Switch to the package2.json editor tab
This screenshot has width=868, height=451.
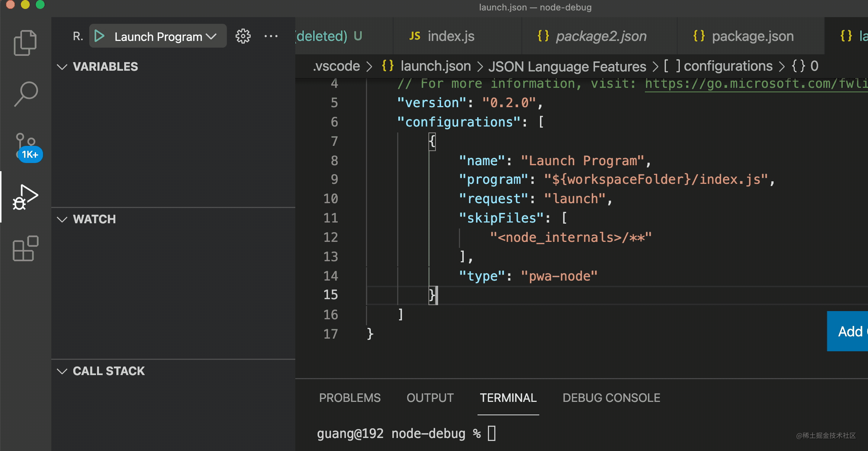coord(601,36)
